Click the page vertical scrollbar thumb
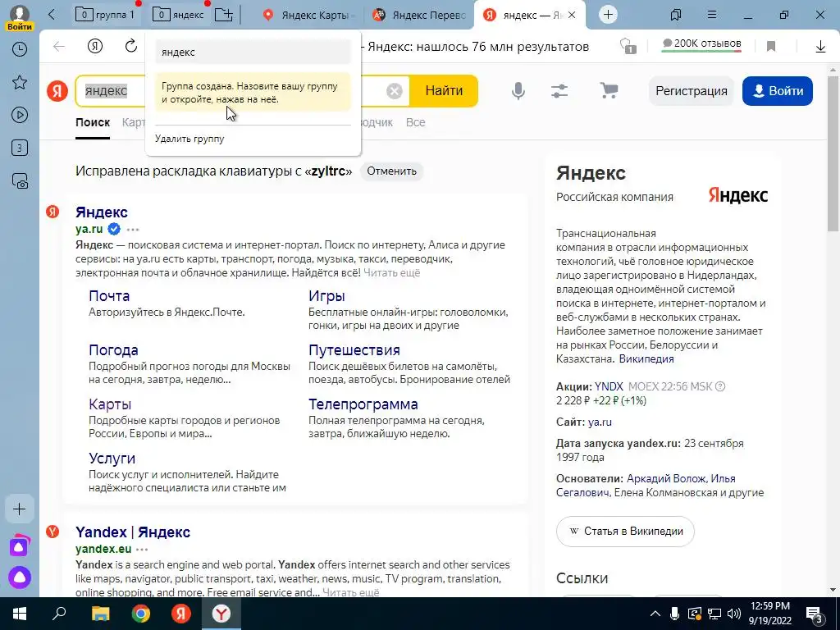The width and height of the screenshot is (840, 630). pyautogui.click(x=833, y=153)
